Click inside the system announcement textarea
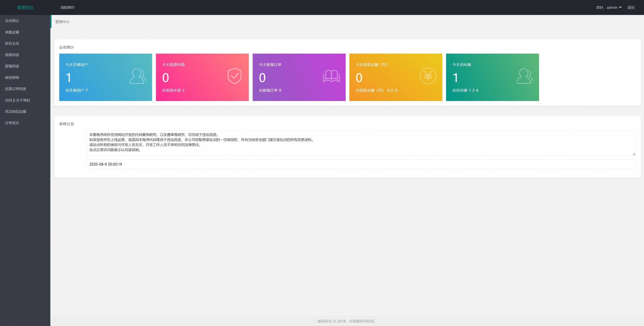The height and width of the screenshot is (326, 644). [360, 143]
